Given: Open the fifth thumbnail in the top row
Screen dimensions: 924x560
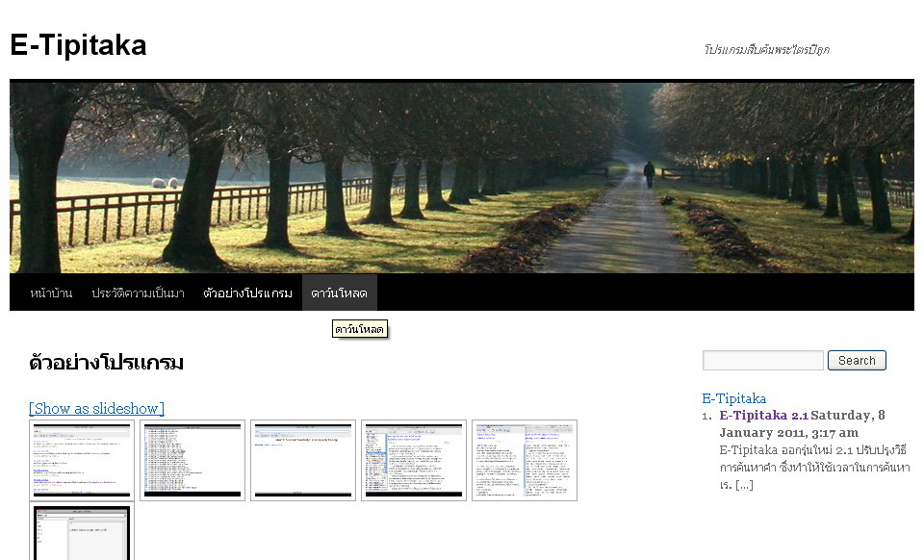Looking at the screenshot, I should 525,460.
